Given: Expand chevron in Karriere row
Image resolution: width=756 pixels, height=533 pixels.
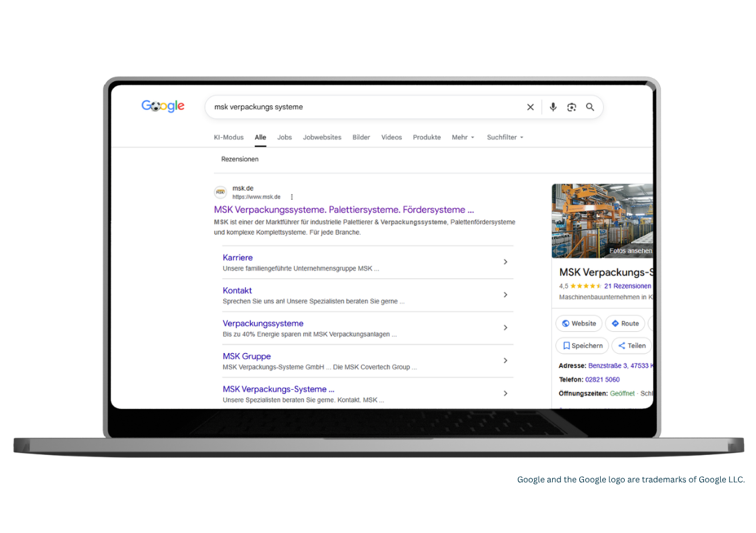Looking at the screenshot, I should coord(505,262).
